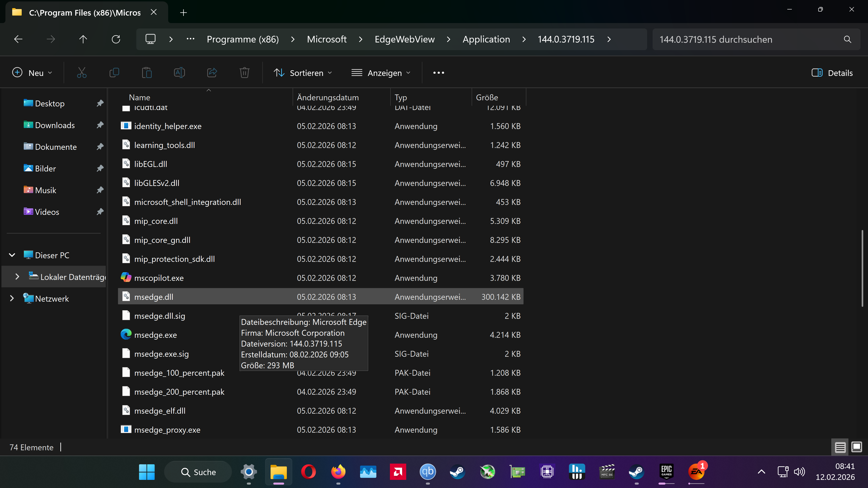
Task: Select the Copy icon in the toolbar
Action: point(114,72)
